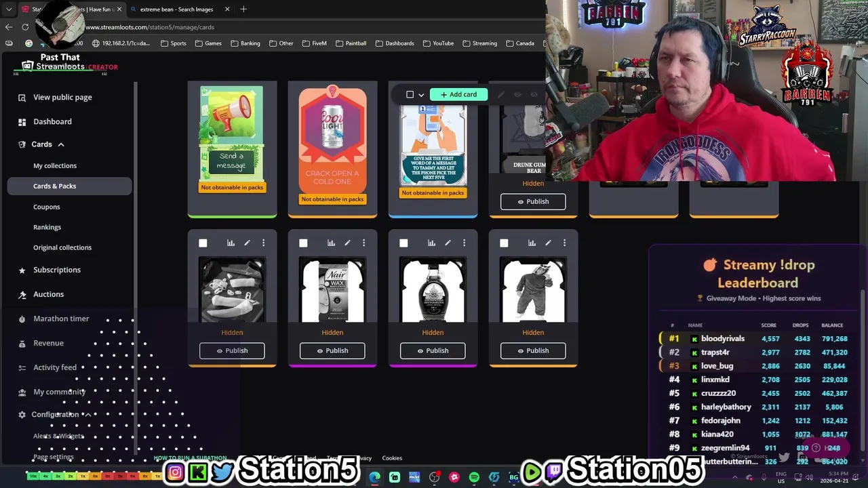Publish the Nair Wax card
The height and width of the screenshot is (488, 868).
pyautogui.click(x=332, y=350)
